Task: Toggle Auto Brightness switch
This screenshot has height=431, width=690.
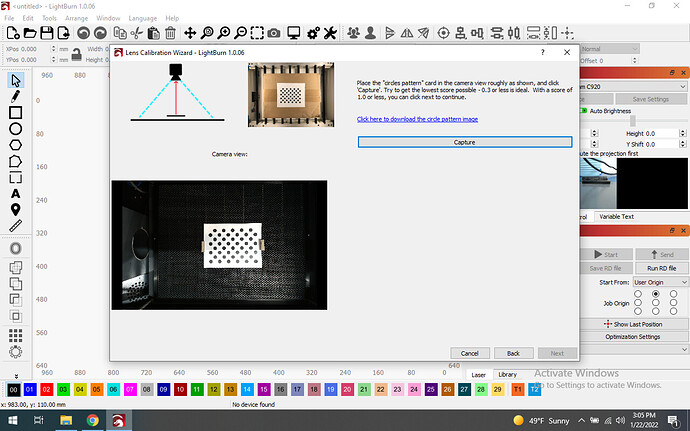Action: tap(584, 111)
